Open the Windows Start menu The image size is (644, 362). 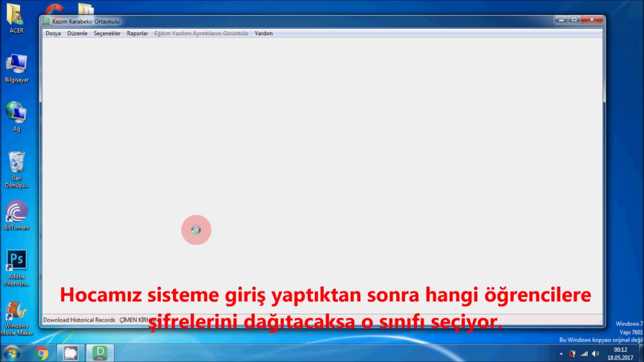(11, 353)
